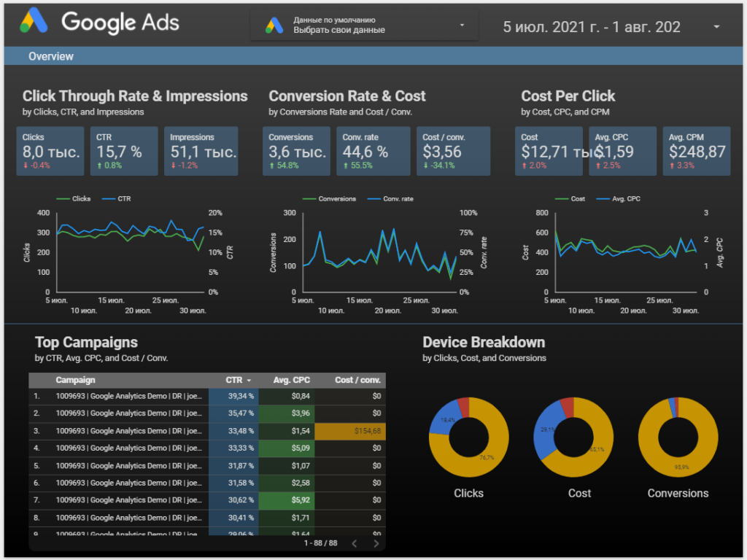Sort table by Avg. CPC column header
The width and height of the screenshot is (747, 560).
click(293, 380)
